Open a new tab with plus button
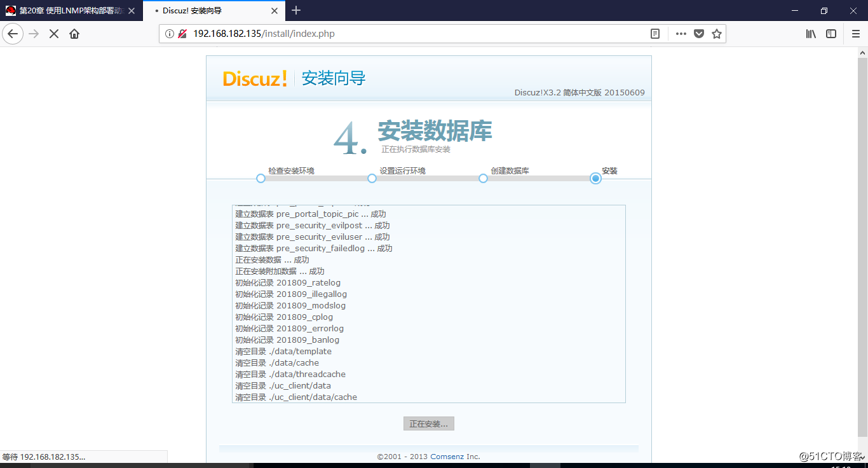Image resolution: width=868 pixels, height=468 pixels. click(296, 10)
